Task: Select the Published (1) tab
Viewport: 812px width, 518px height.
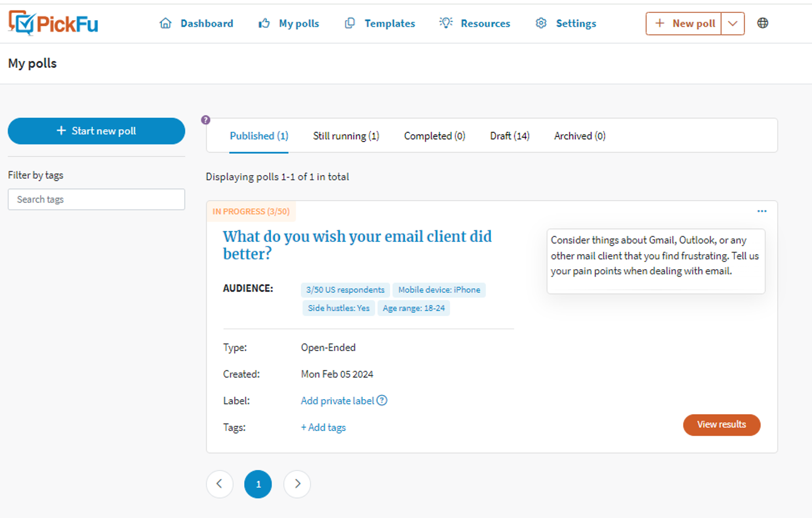Action: pyautogui.click(x=259, y=136)
